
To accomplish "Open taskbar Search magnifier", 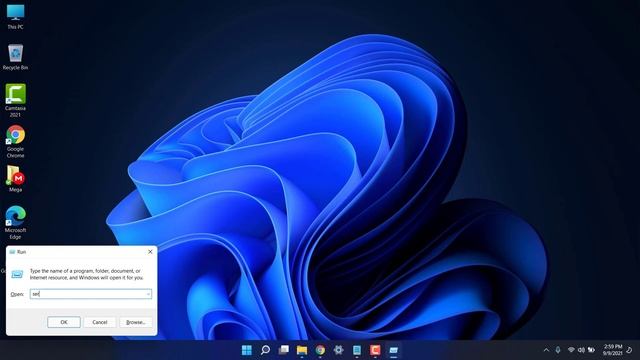I will (x=265, y=350).
